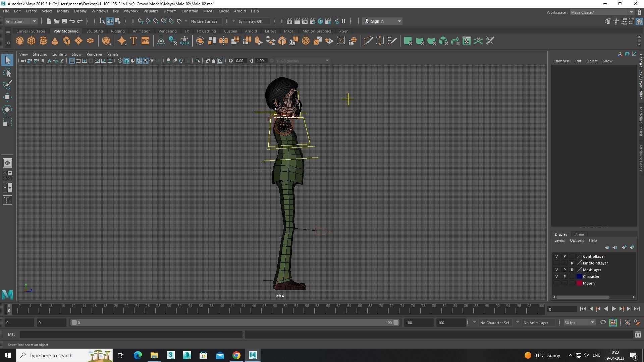This screenshot has width=644, height=362.
Task: Click the New Scene icon
Action: pyautogui.click(x=49, y=21)
